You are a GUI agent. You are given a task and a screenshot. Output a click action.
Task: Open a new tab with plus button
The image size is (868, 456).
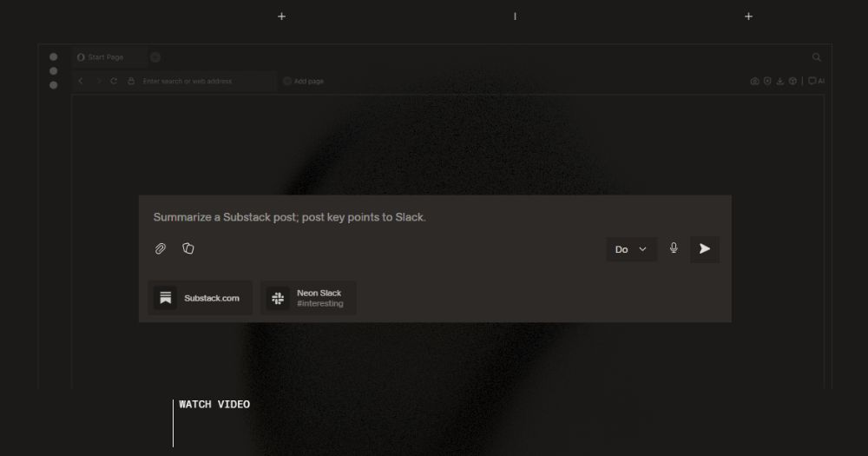155,57
